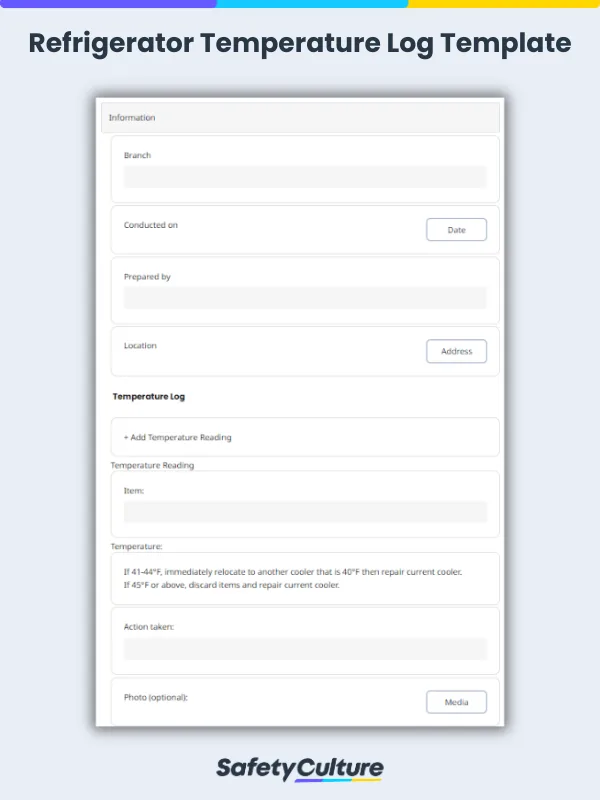Click the Media button for Photo upload

(456, 702)
